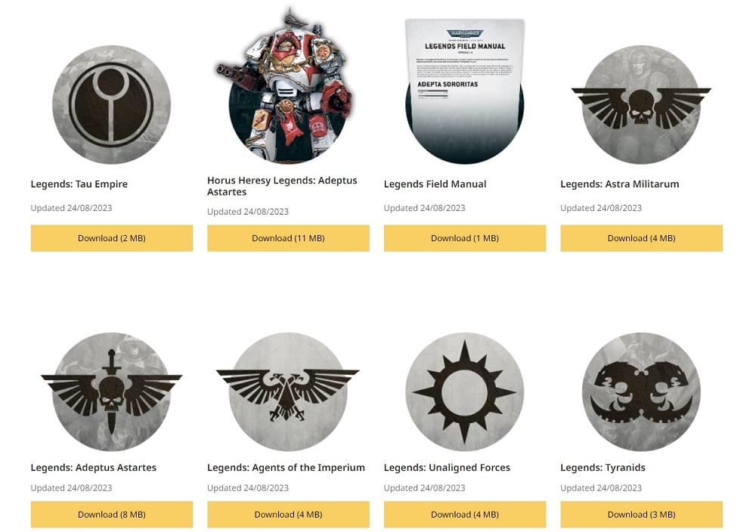Open the Horus Heresy Dreadnought image
The image size is (756, 532).
[288, 85]
